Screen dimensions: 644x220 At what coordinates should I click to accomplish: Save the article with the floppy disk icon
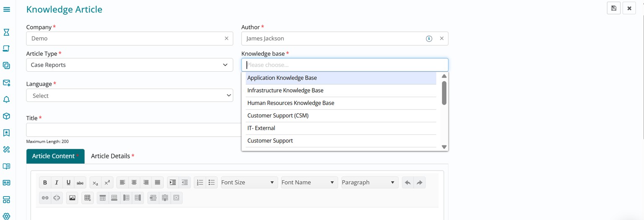(x=613, y=8)
